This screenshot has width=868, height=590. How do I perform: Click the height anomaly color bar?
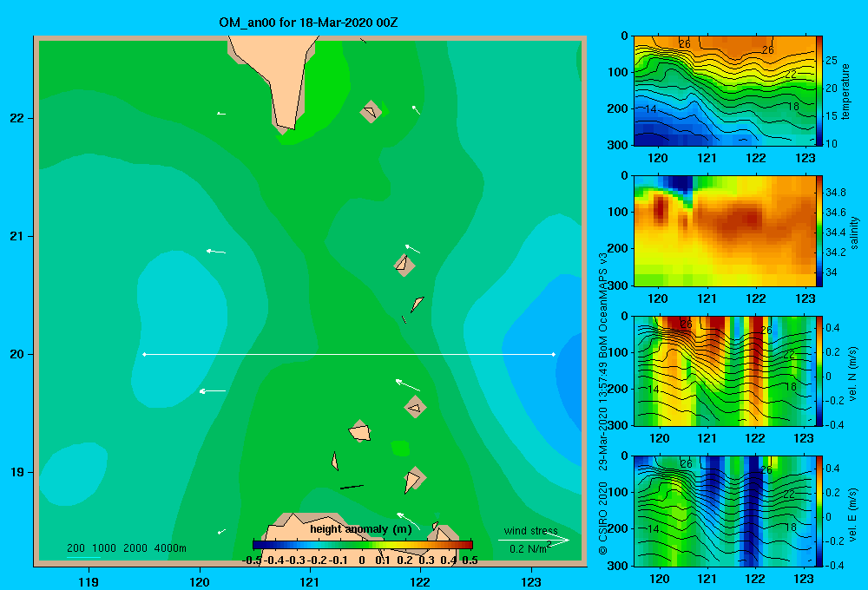tap(362, 545)
